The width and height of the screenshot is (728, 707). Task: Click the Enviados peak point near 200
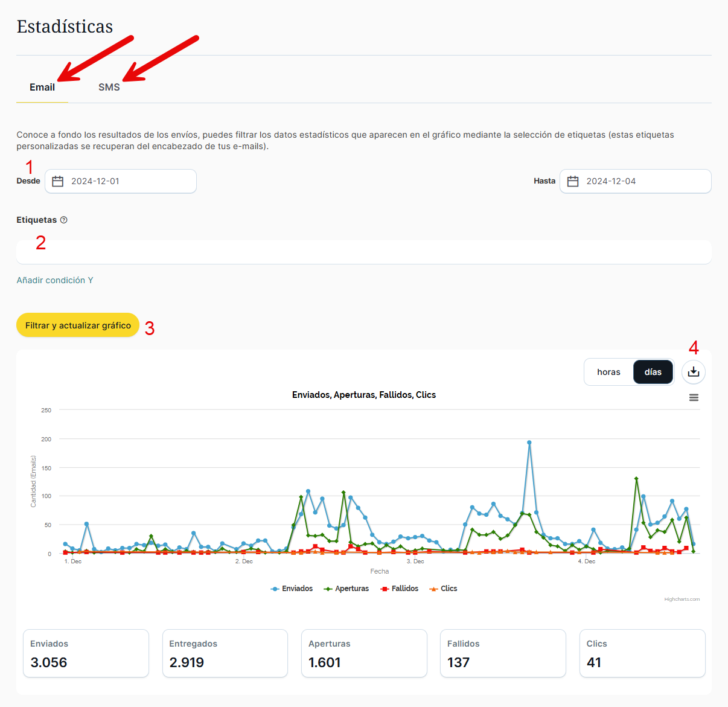[529, 443]
